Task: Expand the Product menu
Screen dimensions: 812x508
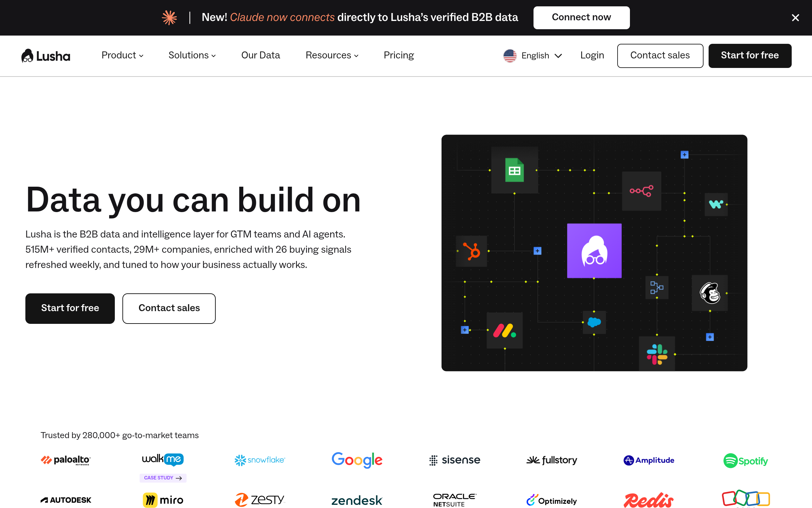Action: [x=122, y=55]
